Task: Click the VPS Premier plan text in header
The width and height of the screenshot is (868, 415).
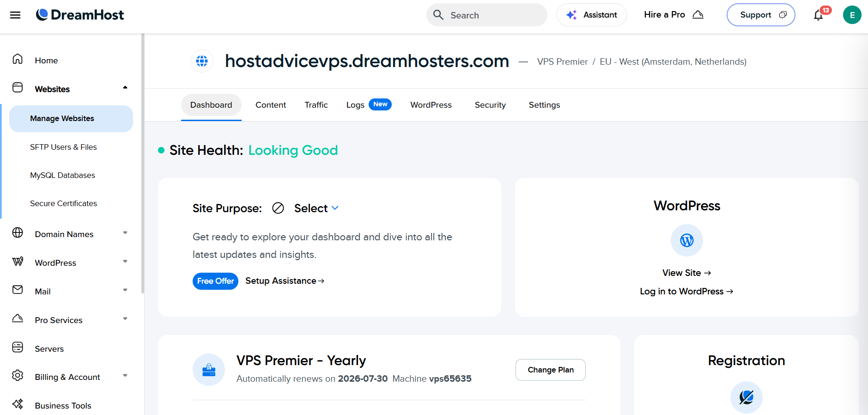Action: click(562, 62)
